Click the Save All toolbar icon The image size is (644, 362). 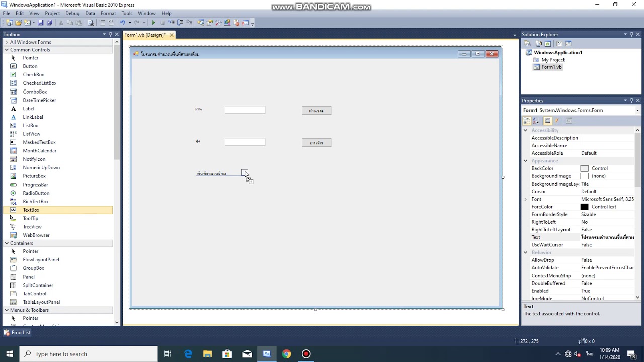[x=50, y=23]
